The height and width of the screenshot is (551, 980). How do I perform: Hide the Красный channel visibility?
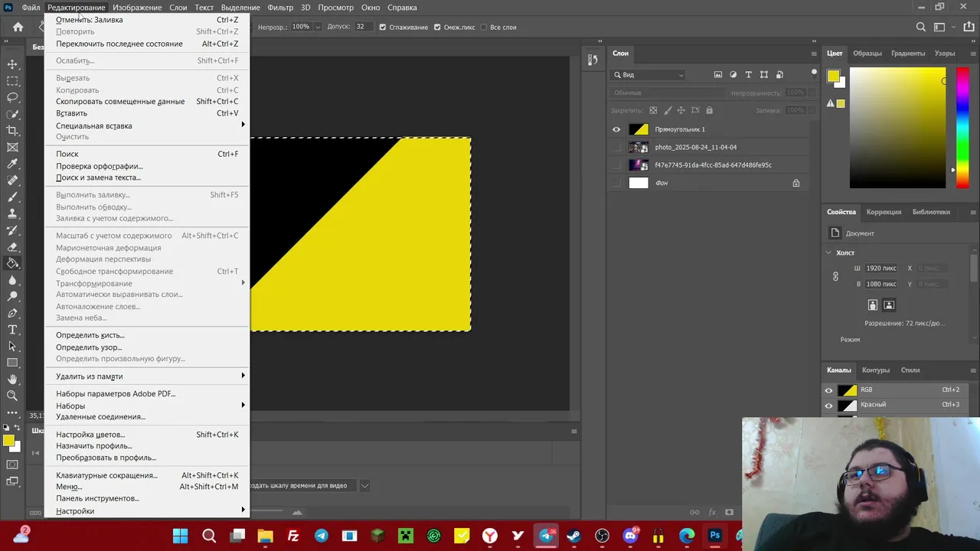828,406
